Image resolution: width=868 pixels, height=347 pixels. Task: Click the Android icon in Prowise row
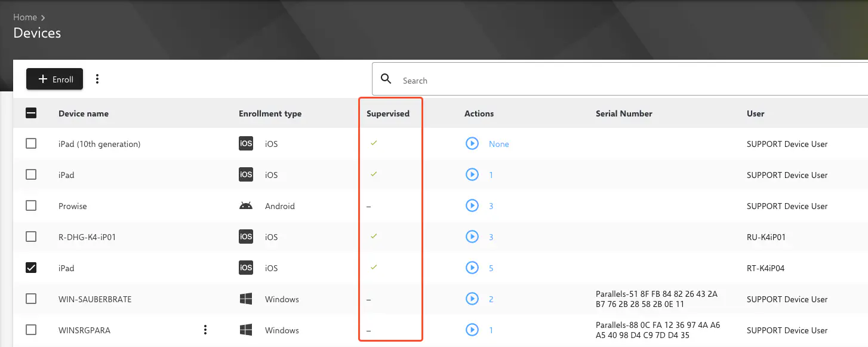(245, 206)
